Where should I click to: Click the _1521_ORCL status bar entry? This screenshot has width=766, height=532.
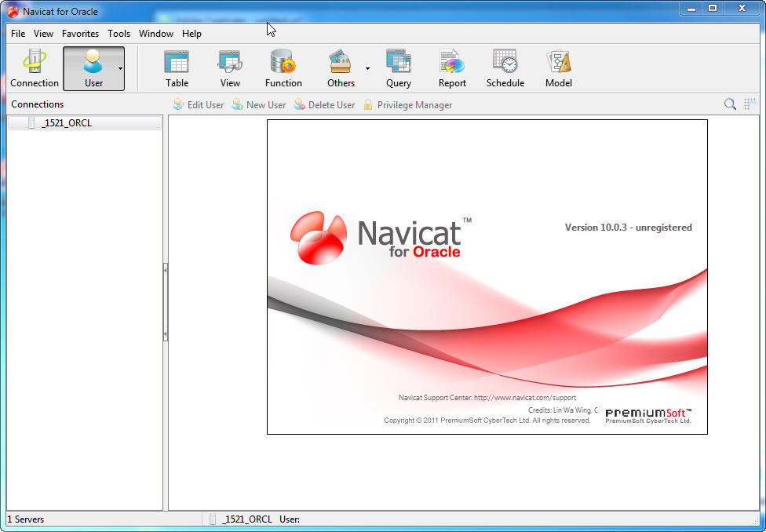click(241, 519)
